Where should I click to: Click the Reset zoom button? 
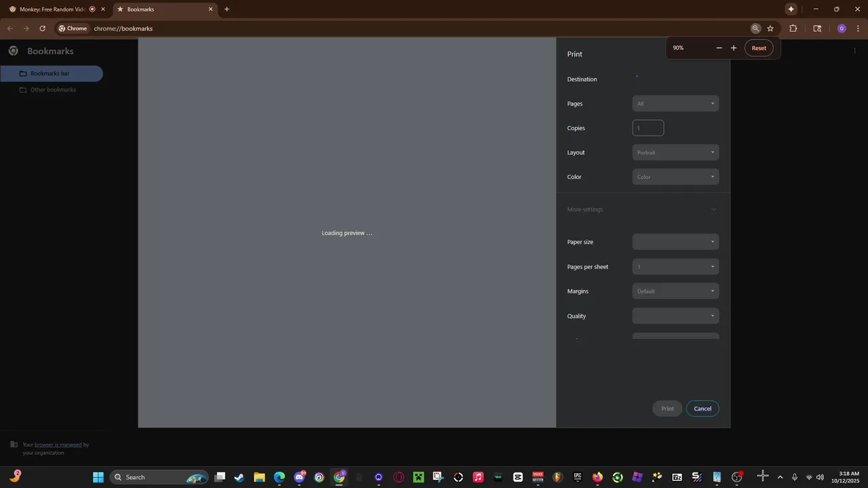[759, 48]
